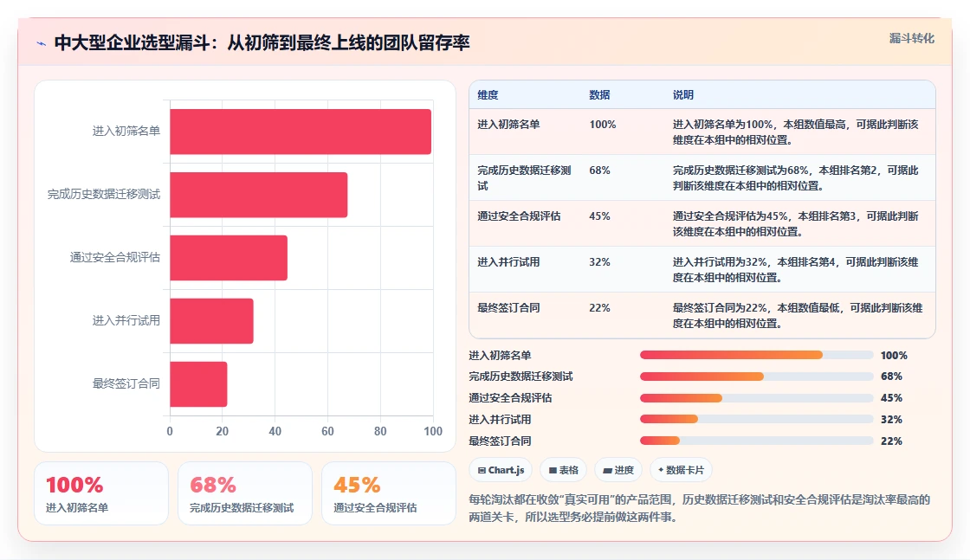Image resolution: width=970 pixels, height=560 pixels.
Task: Click the summary paragraph starting 每轮淘汰
Action: pos(700,508)
